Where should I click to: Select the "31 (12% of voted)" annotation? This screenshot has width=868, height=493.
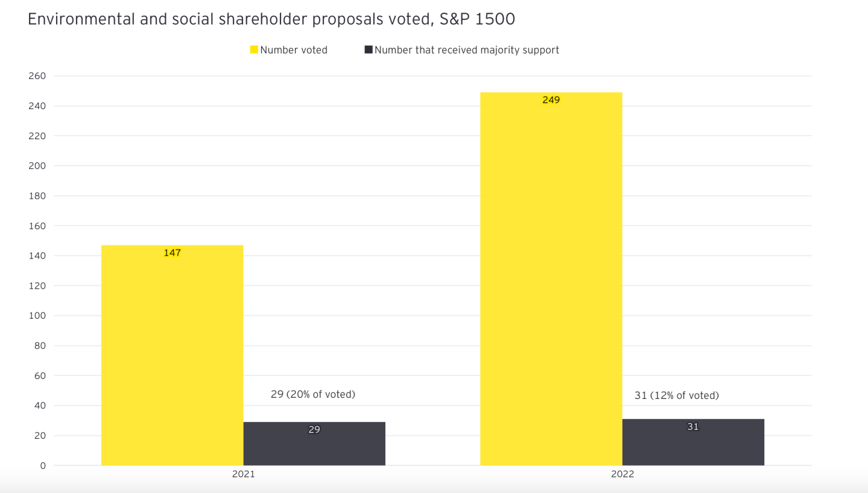pos(677,395)
